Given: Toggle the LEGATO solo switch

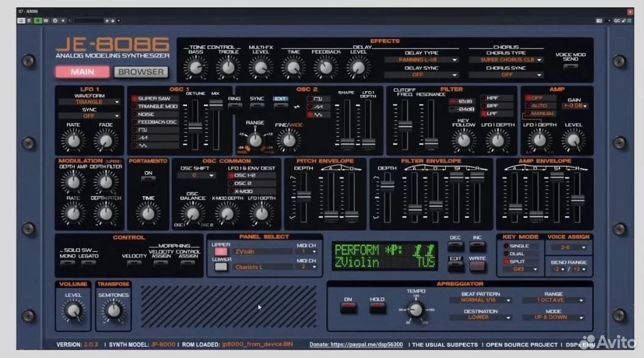Looking at the screenshot, I should point(88,264).
